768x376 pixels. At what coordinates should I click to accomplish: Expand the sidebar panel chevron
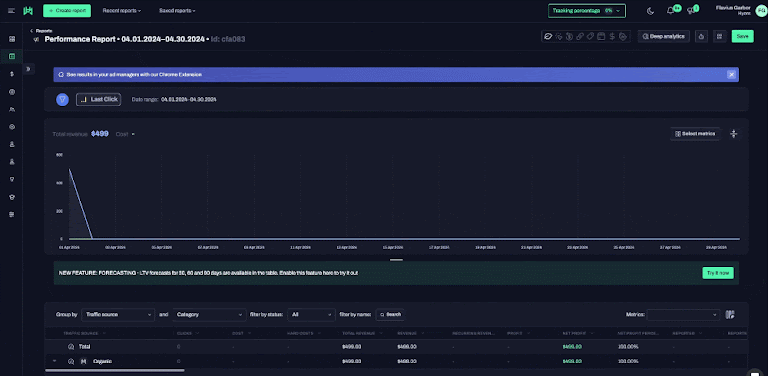pyautogui.click(x=28, y=69)
